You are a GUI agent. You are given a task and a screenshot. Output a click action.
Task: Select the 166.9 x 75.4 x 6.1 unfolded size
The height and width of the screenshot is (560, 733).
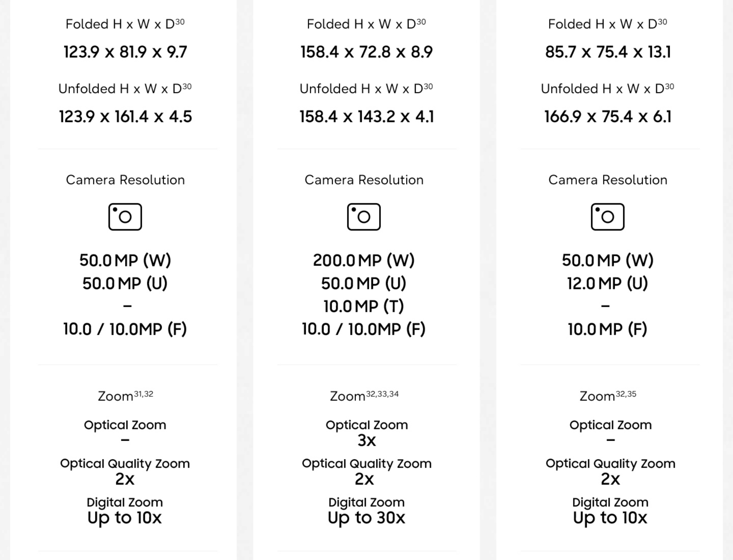click(608, 117)
